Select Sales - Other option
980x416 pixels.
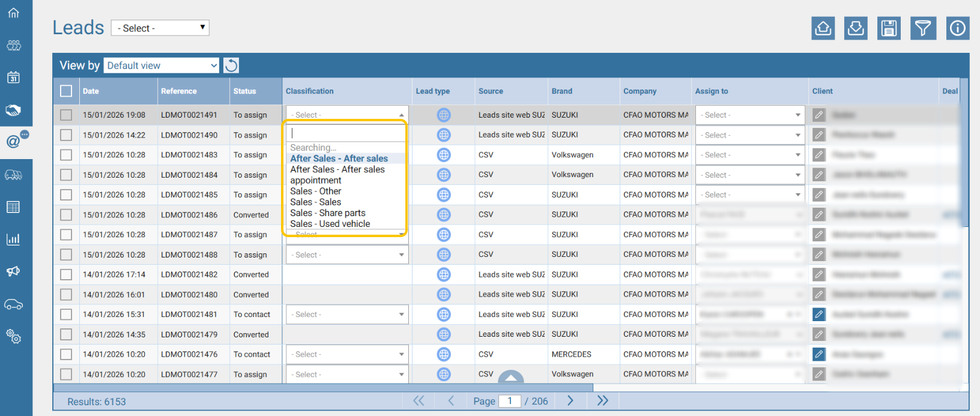[346, 191]
